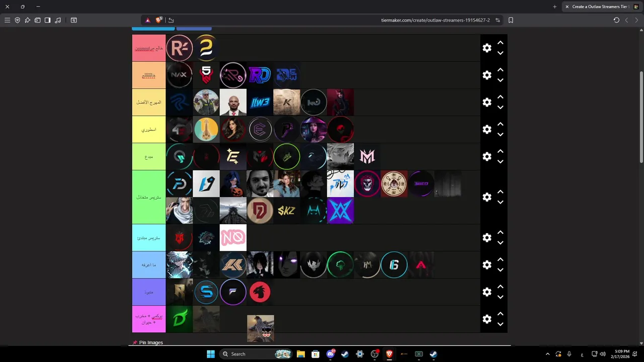Move the red top tier row down
Image resolution: width=644 pixels, height=362 pixels.
[x=500, y=53]
